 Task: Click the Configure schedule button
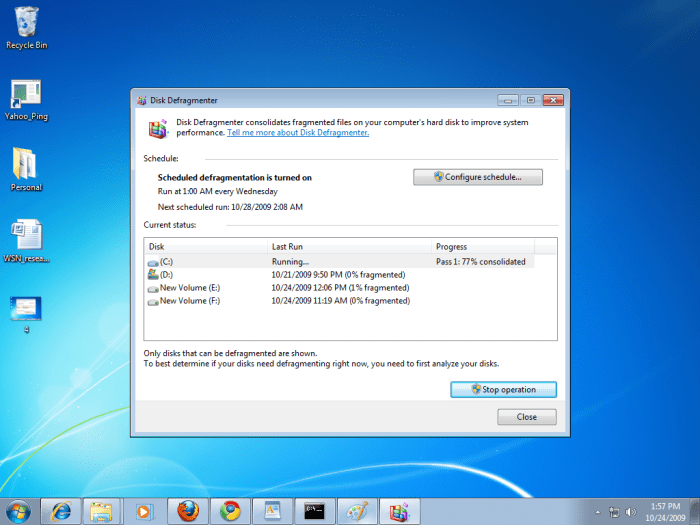[478, 177]
